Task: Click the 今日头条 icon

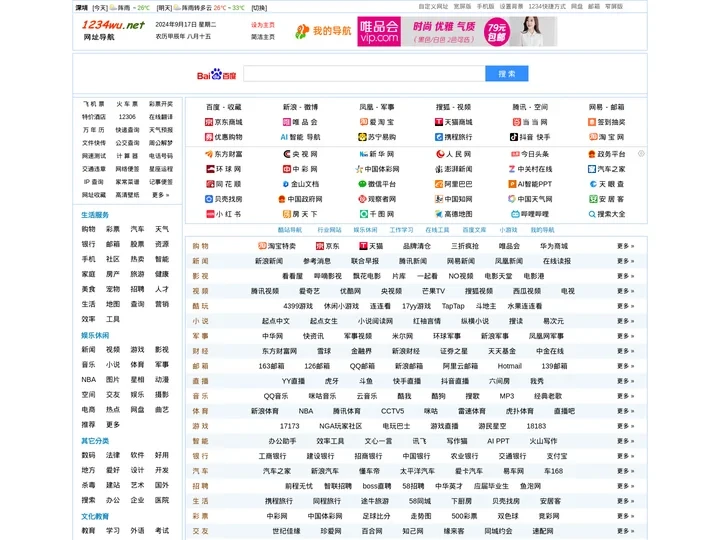Action: tap(515, 154)
